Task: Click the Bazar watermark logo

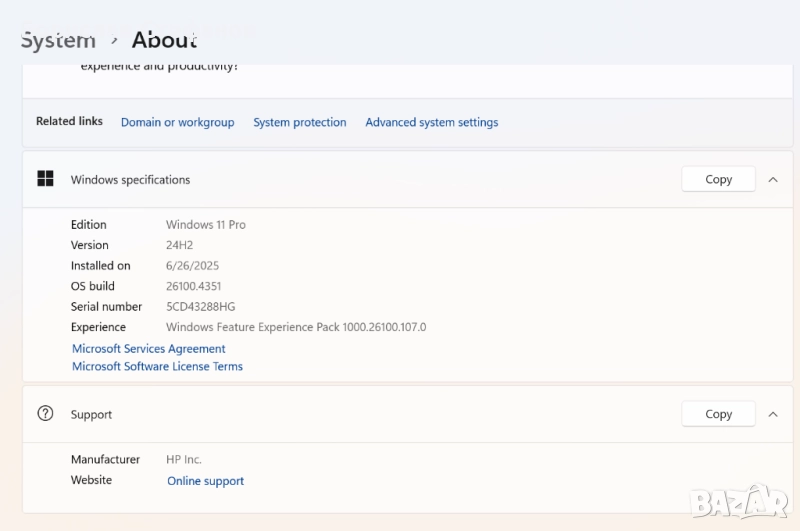Action: (x=738, y=501)
